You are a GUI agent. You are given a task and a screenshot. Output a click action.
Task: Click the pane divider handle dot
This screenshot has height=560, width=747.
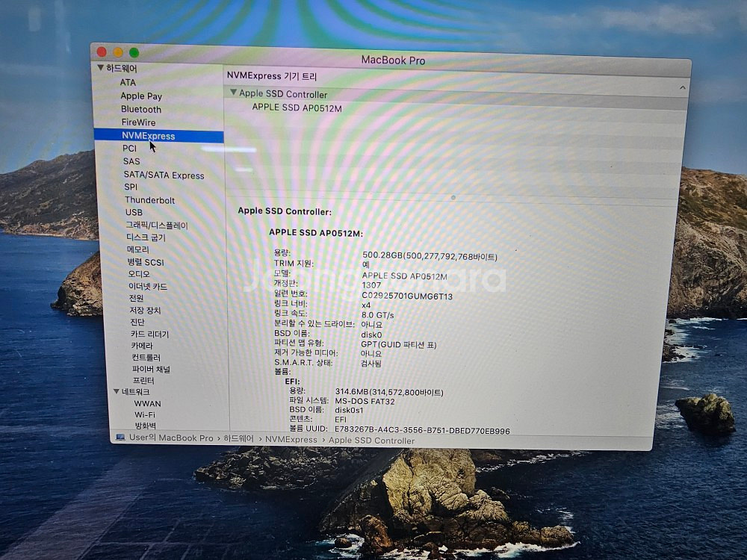coord(453,197)
